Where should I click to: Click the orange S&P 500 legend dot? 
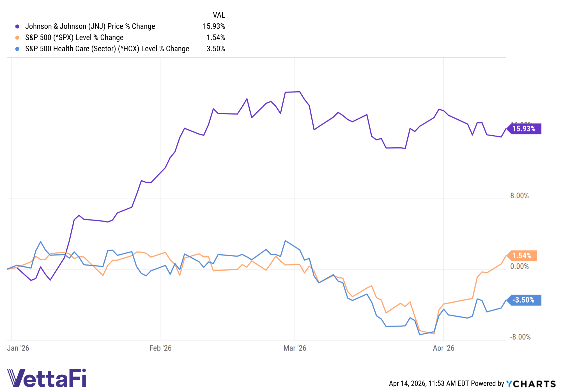click(17, 38)
